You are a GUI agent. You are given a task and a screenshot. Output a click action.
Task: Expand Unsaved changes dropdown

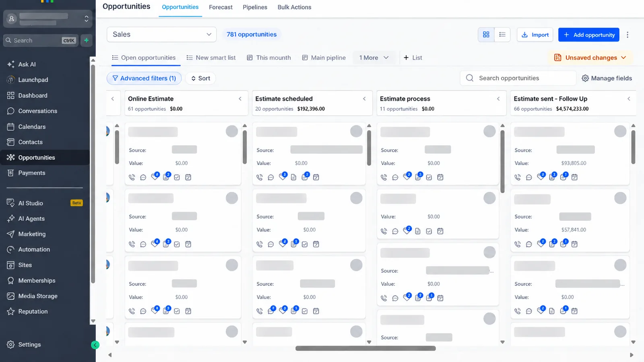590,58
